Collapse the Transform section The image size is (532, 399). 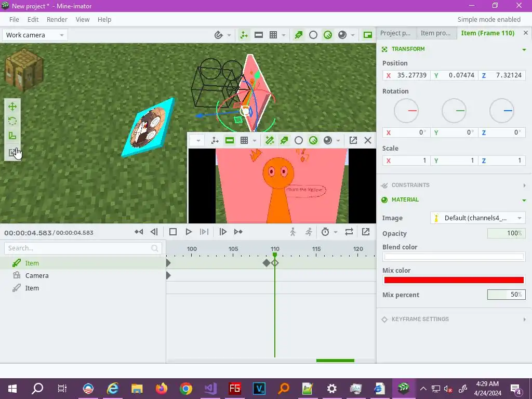(x=524, y=49)
